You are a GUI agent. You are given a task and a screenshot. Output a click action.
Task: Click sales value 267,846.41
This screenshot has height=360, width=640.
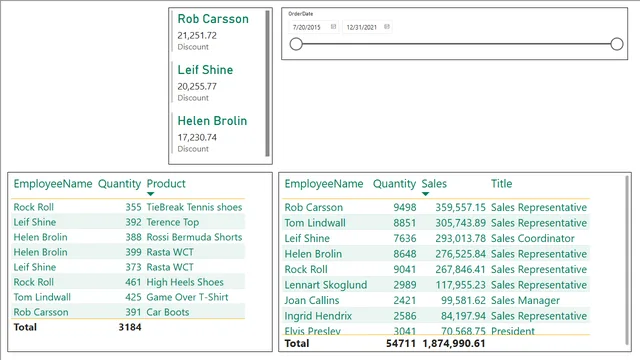tap(460, 269)
